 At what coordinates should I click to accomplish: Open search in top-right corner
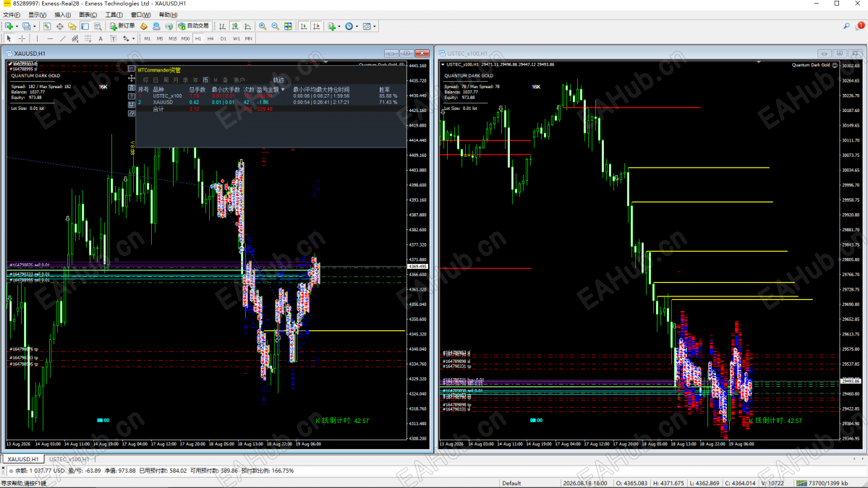846,26
